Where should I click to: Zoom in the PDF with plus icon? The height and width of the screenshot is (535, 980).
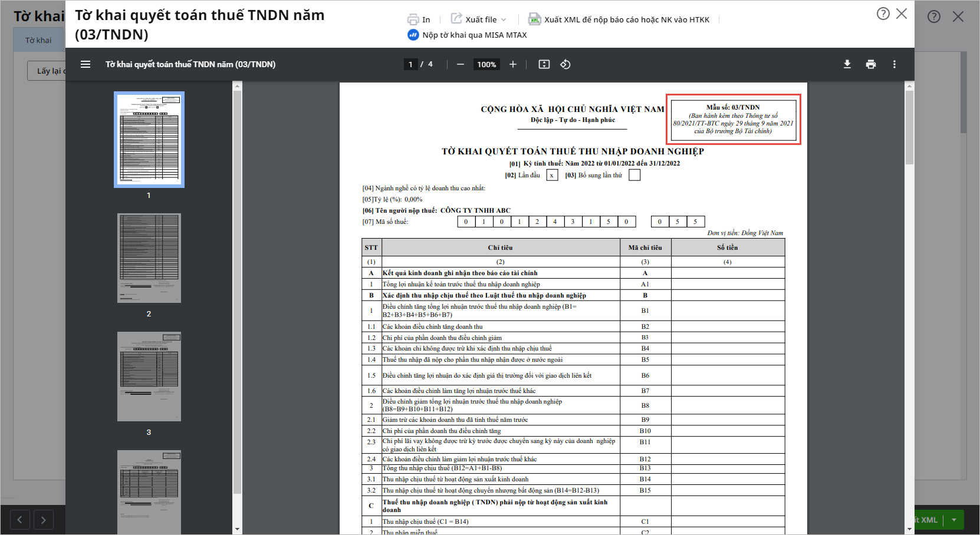[513, 64]
